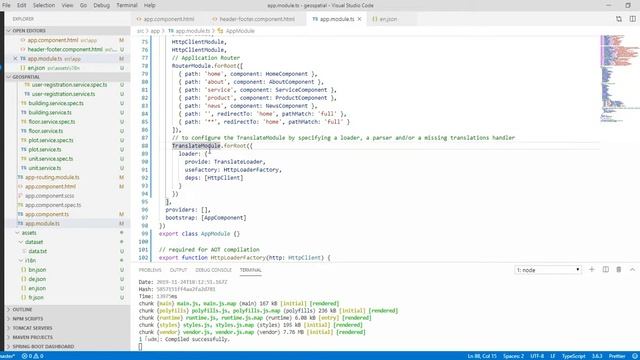Click errors and warnings count in status bar
The image size is (640, 360).
[33, 356]
